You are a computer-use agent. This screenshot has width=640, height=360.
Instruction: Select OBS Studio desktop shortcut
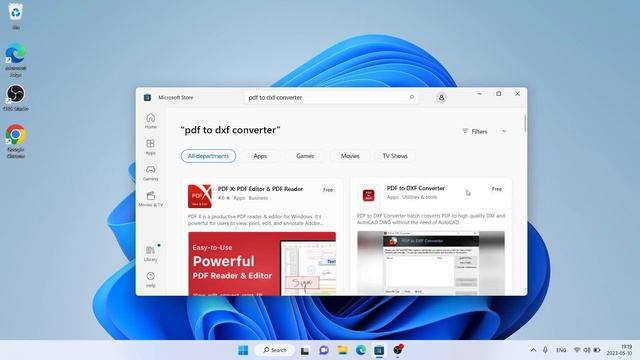16,98
